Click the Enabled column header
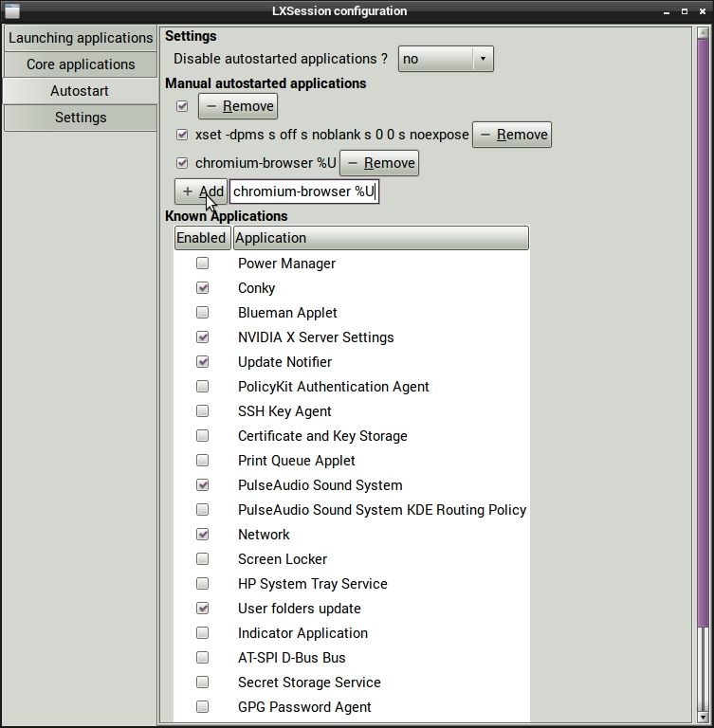The height and width of the screenshot is (728, 714). click(x=201, y=238)
